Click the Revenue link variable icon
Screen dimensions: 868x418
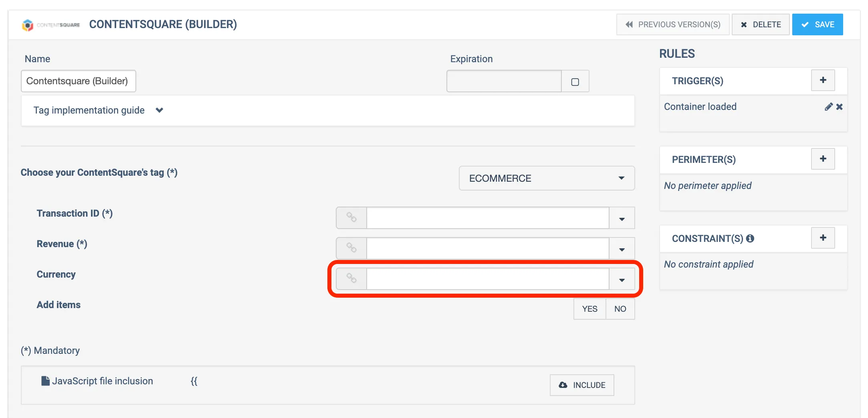tap(351, 248)
